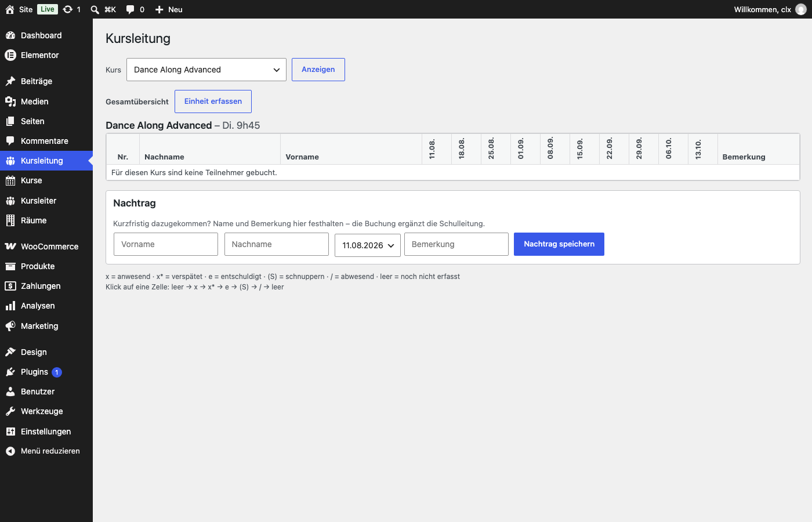This screenshot has width=812, height=522.
Task: Click the 13.10. date column header
Action: click(703, 149)
